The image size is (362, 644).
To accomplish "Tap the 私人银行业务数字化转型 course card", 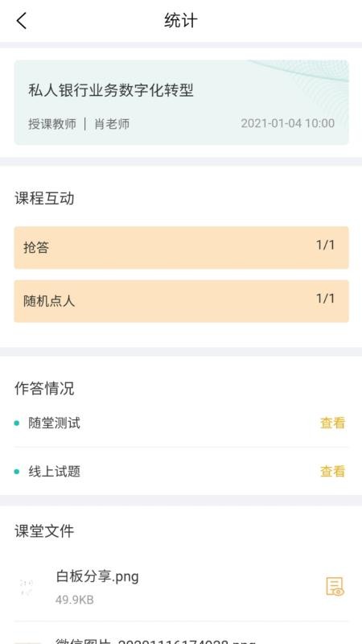I will [182, 103].
